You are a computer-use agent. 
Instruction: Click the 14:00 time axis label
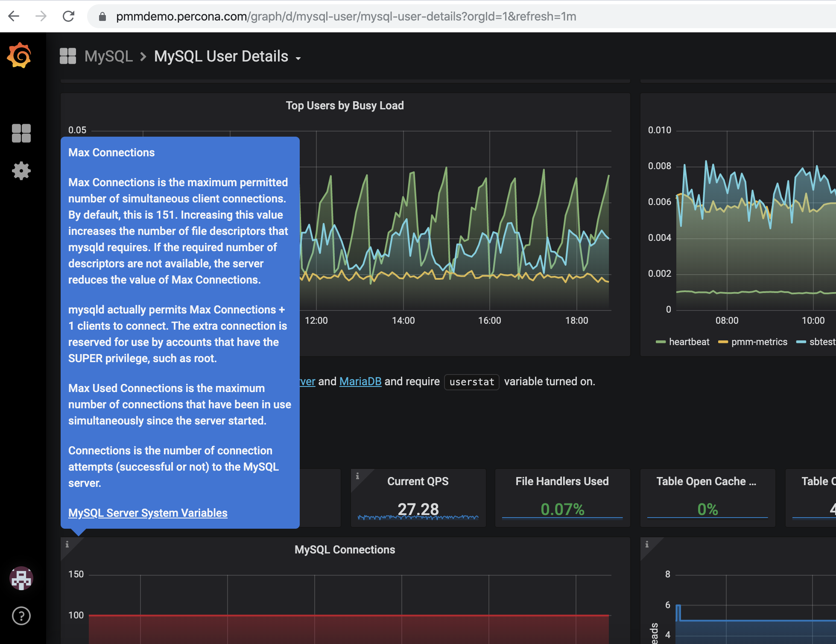pyautogui.click(x=403, y=320)
